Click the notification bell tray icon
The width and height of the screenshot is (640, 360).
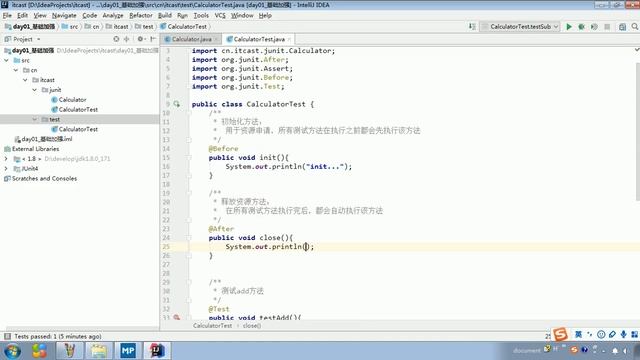pos(615,351)
